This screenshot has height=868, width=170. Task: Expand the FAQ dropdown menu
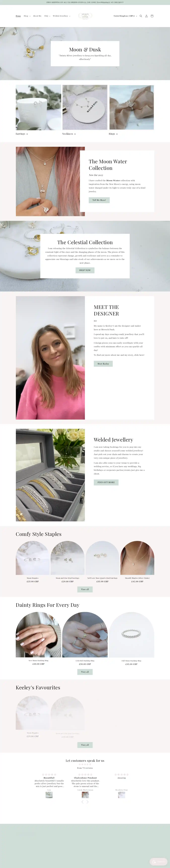click(47, 16)
